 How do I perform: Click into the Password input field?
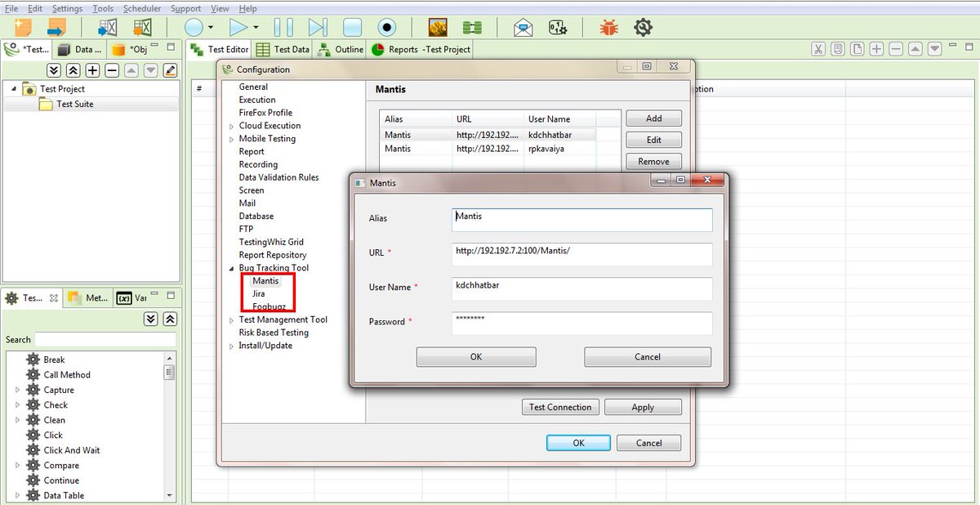[x=582, y=323]
